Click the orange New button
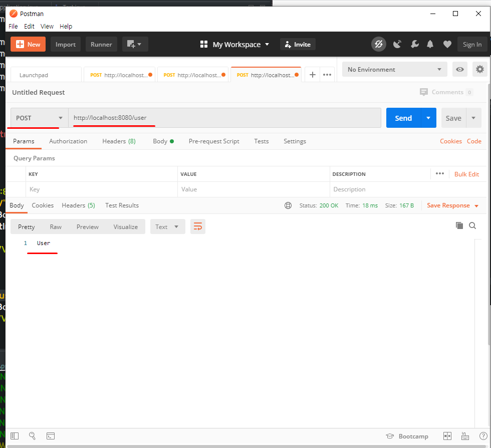This screenshot has height=448, width=491. pos(28,44)
